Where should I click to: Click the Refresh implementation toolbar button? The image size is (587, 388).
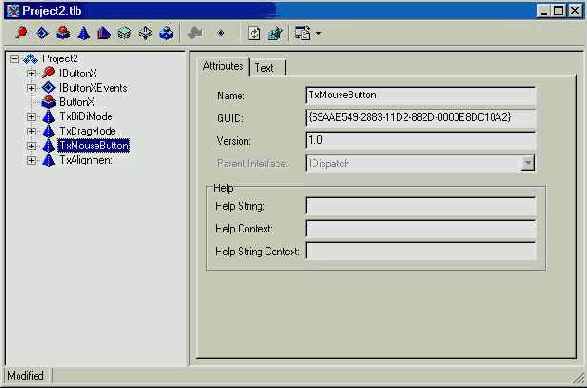[x=254, y=33]
